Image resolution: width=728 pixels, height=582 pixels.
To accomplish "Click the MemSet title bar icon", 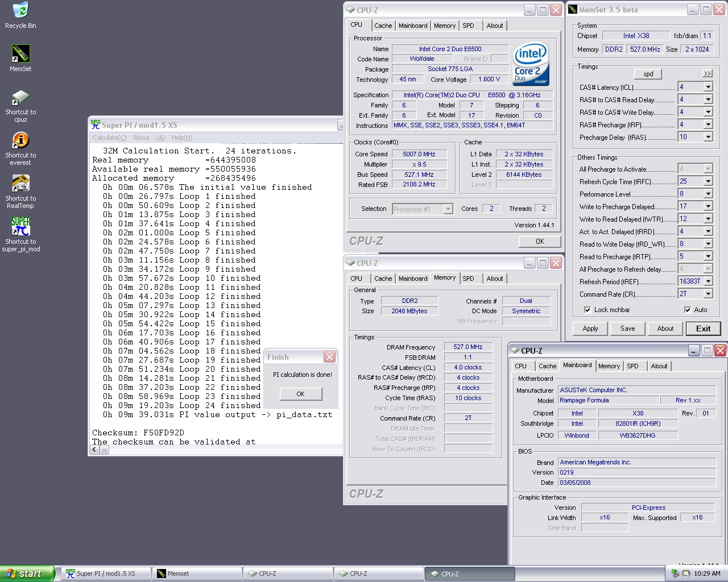I will (573, 10).
